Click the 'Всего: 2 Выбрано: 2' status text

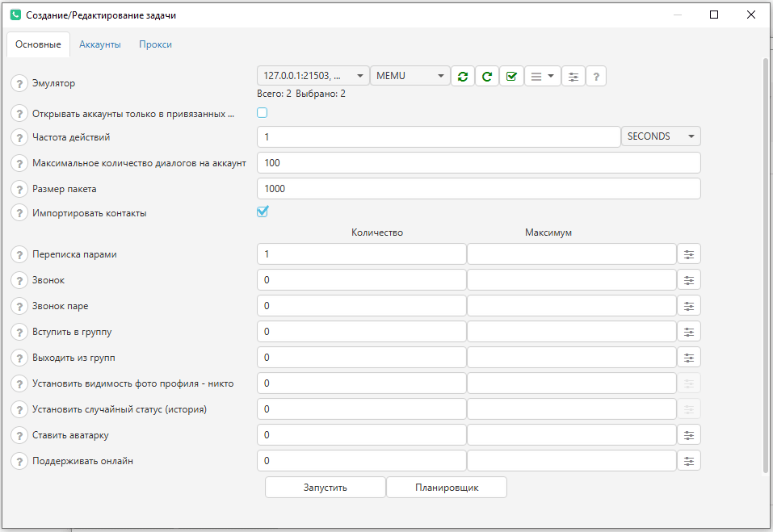pyautogui.click(x=301, y=94)
